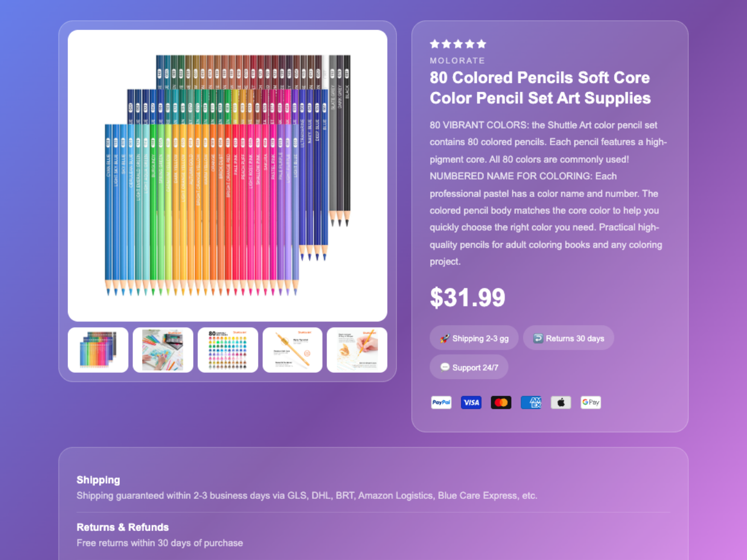Click the Mastercard payment icon
Screen dimensions: 747x560
pyautogui.click(x=501, y=402)
